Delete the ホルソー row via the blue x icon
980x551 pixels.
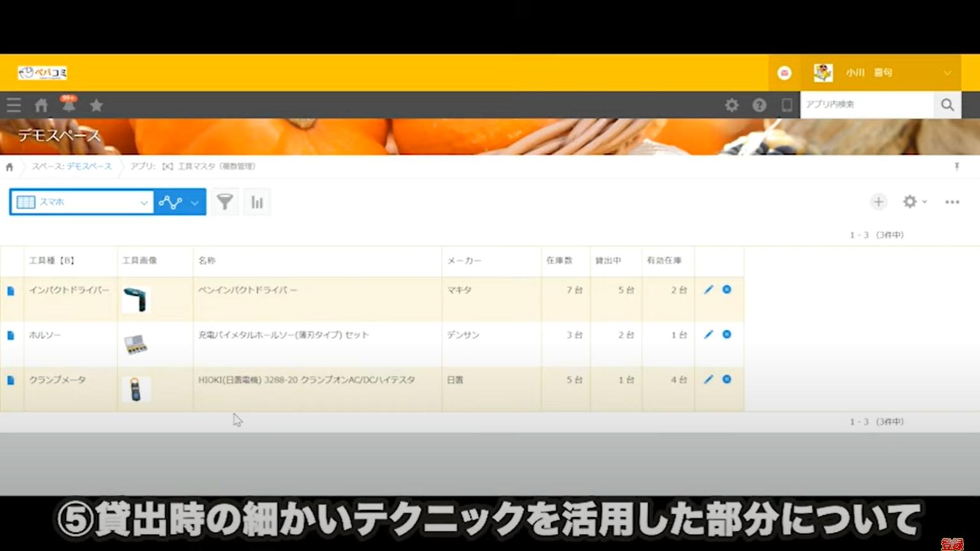(727, 334)
